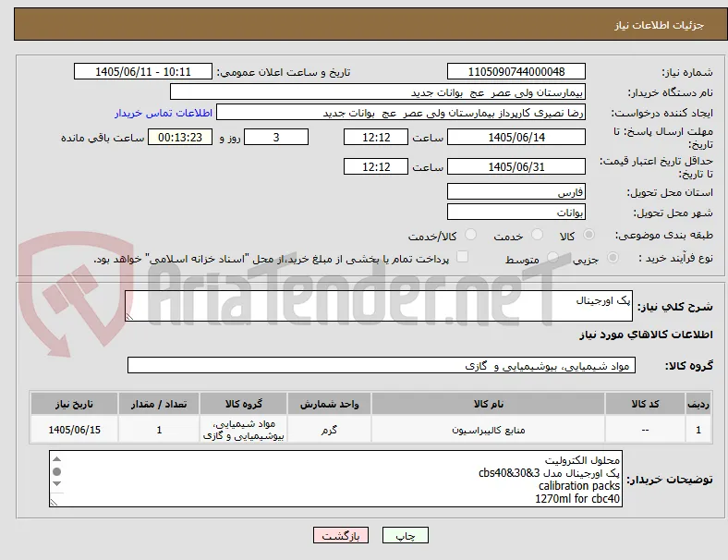The height and width of the screenshot is (560, 728).
Task: Click the گروه کالا field مواد شیمیایی
Action: [382, 365]
